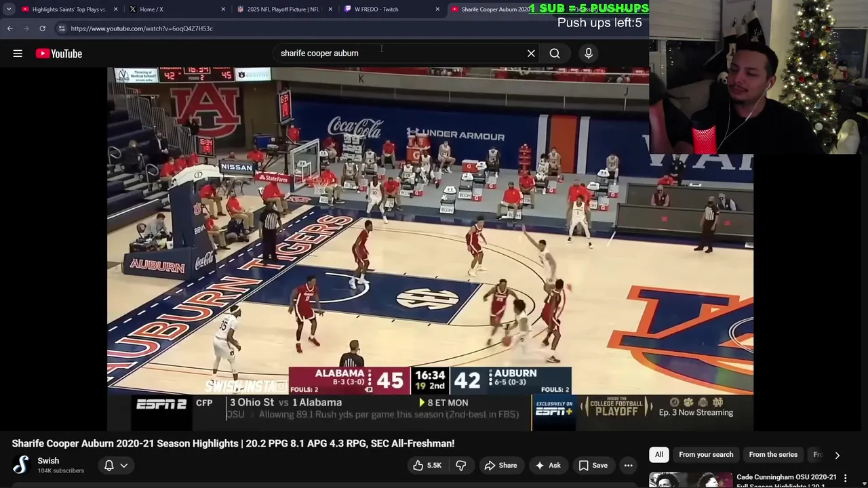The width and height of the screenshot is (868, 488).
Task: Like the video with 5.5K likes
Action: click(x=427, y=466)
